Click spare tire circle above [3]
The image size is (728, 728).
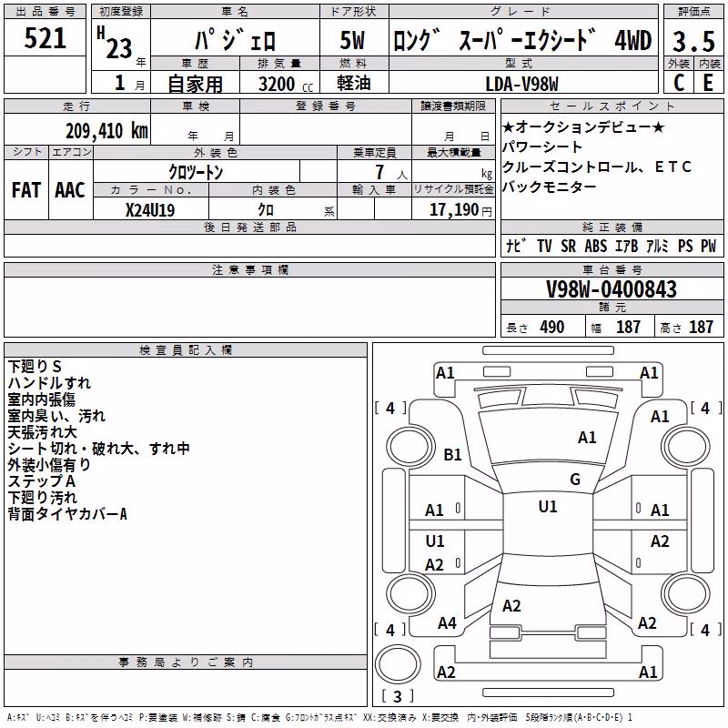tap(398, 664)
